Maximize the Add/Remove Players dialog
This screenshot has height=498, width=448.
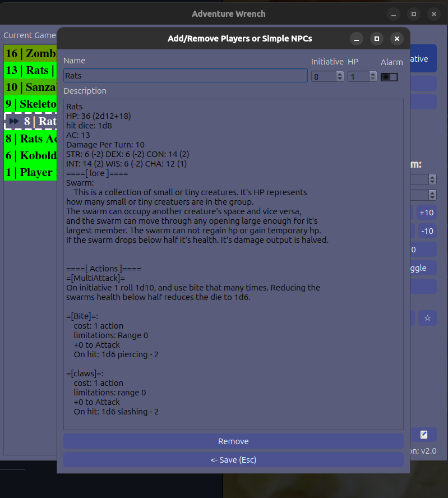point(377,39)
